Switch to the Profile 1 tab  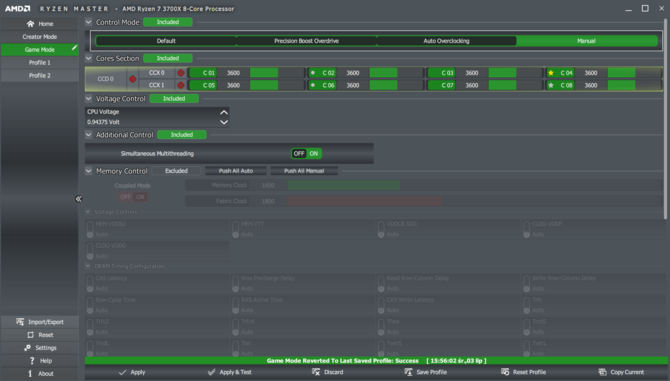point(40,63)
